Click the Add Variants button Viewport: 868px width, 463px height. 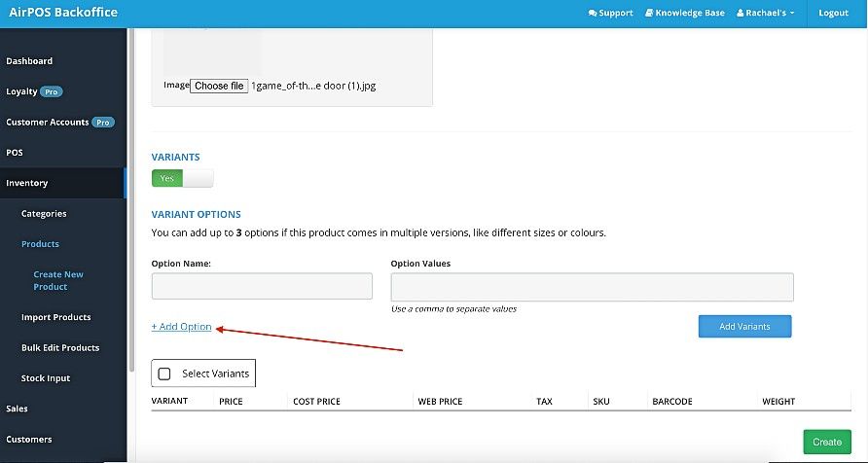click(x=744, y=327)
